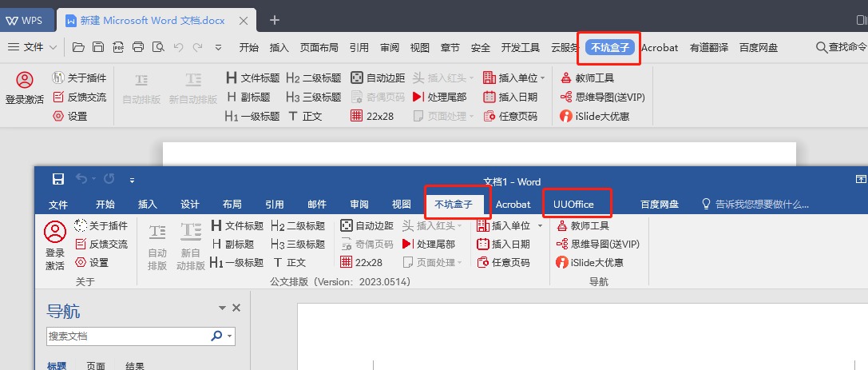Click 任意页码 in the Word ribbon

tap(503, 263)
